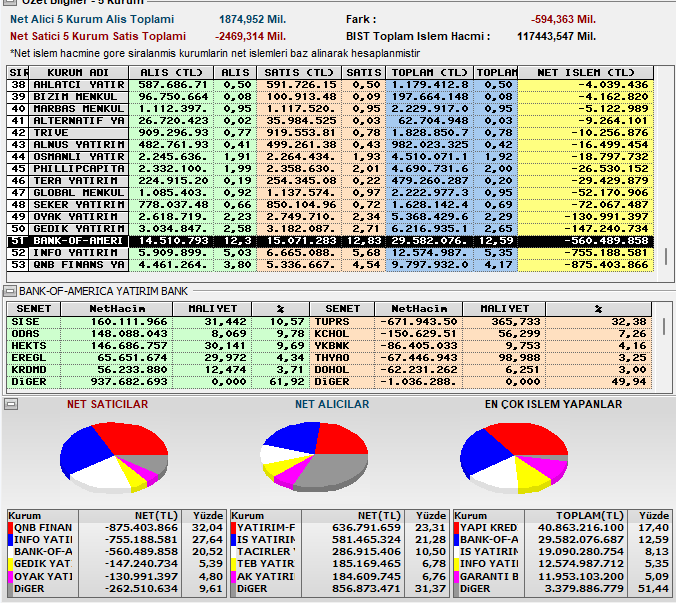Select the BIZIM MENKUL row
Image resolution: width=676 pixels, height=603 pixels.
coord(330,97)
